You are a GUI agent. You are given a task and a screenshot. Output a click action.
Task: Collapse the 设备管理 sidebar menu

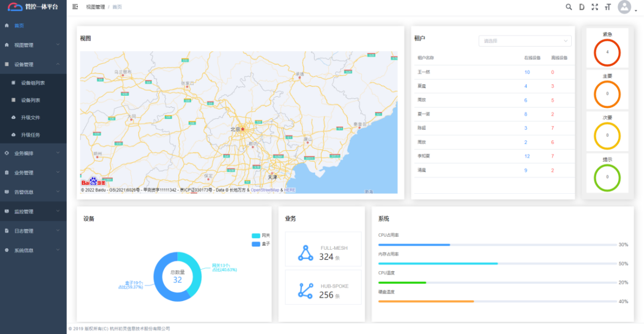pos(33,64)
